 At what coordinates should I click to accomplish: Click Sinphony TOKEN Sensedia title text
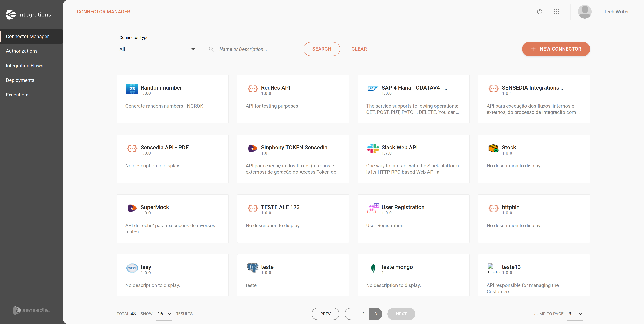(x=294, y=148)
